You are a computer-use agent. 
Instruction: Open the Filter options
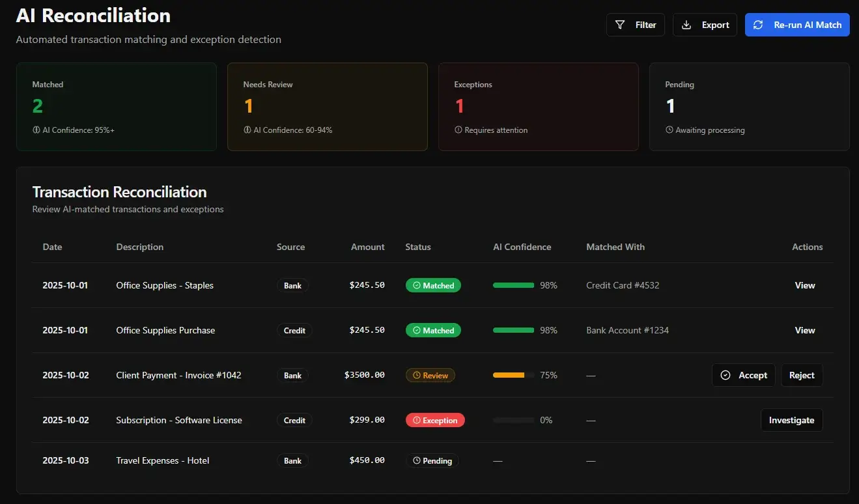click(636, 25)
